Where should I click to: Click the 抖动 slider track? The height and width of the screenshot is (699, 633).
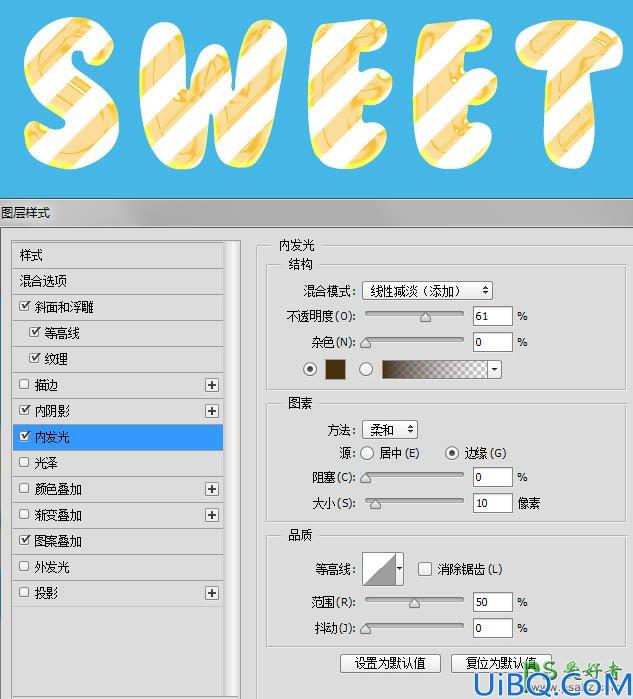[x=414, y=627]
